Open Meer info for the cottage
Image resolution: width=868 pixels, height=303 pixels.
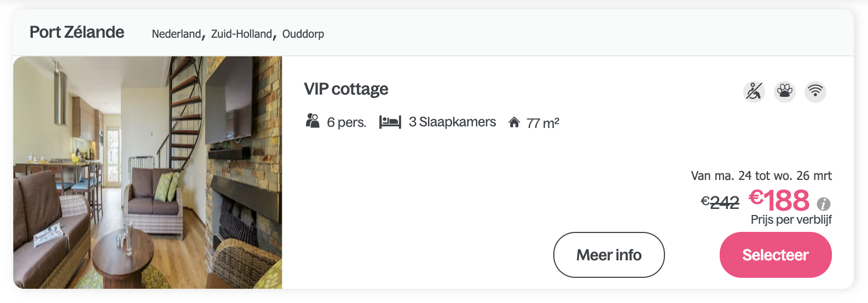[x=609, y=255]
